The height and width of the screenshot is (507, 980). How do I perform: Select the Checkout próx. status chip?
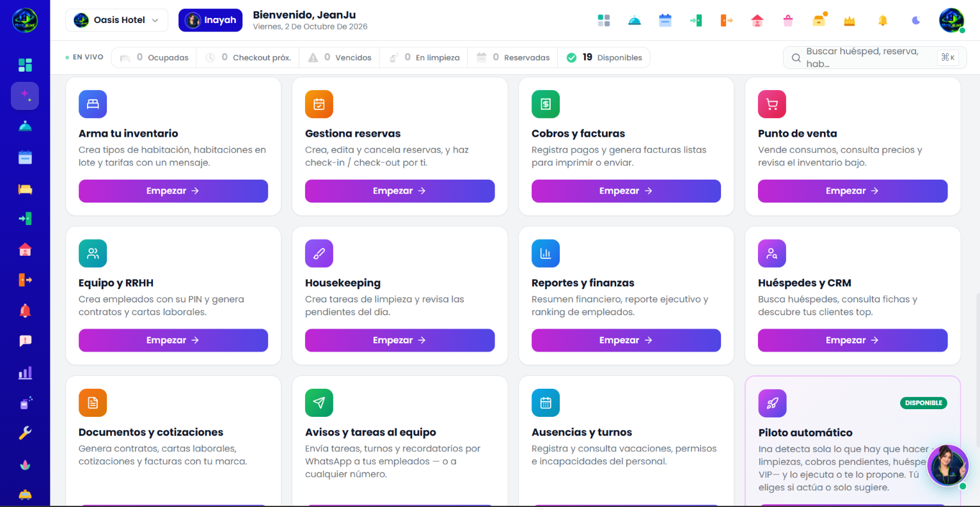(x=248, y=58)
